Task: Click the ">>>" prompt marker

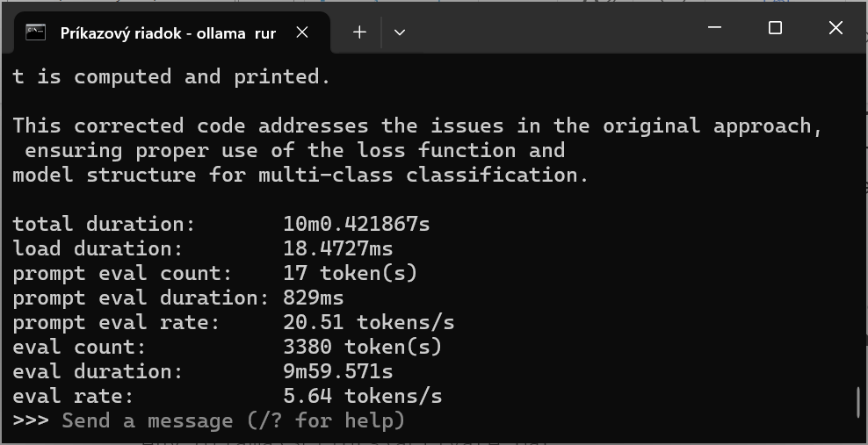Action: point(31,420)
